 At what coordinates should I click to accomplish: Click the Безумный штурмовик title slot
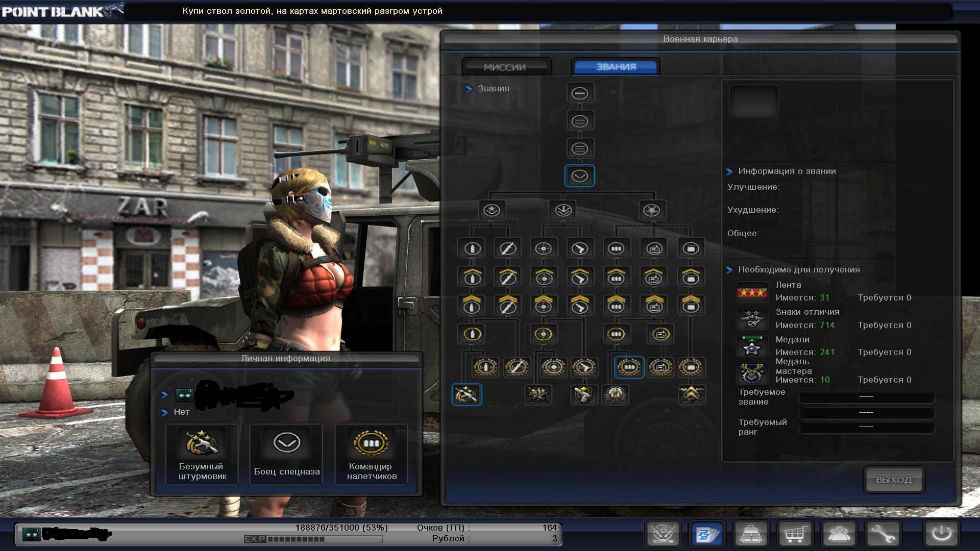pyautogui.click(x=202, y=454)
